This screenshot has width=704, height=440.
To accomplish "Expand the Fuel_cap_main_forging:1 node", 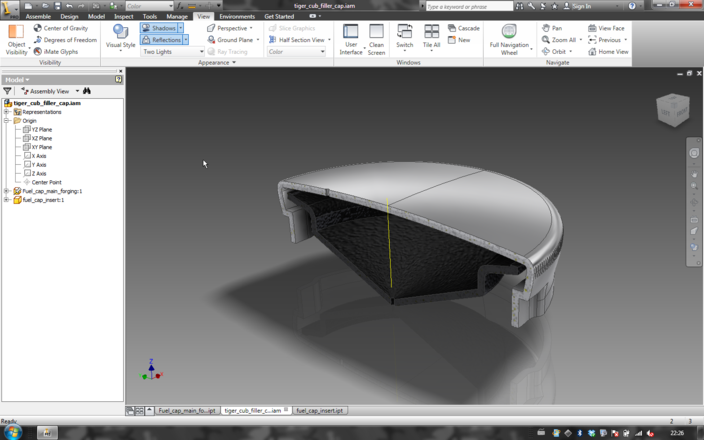I will coord(7,191).
